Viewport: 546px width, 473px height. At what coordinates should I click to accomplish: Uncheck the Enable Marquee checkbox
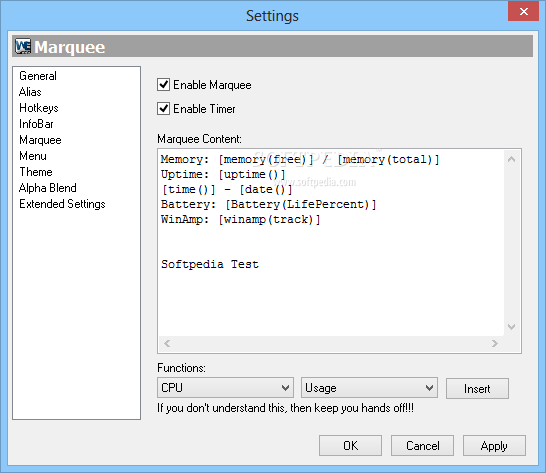coord(164,85)
